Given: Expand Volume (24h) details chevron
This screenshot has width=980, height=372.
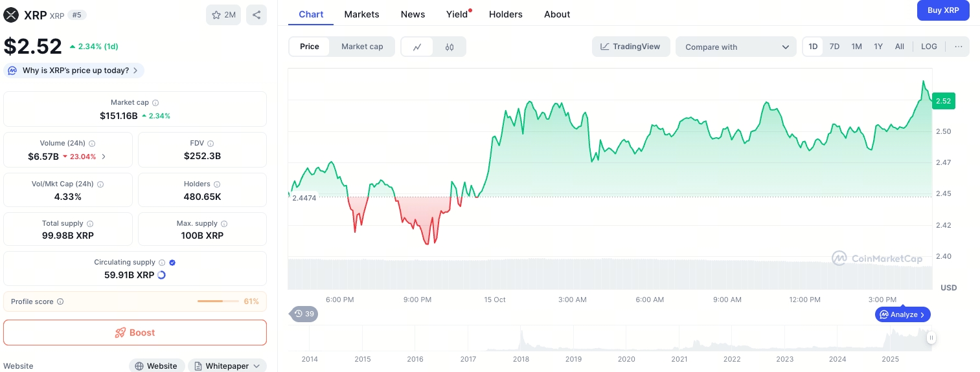Looking at the screenshot, I should (x=104, y=157).
